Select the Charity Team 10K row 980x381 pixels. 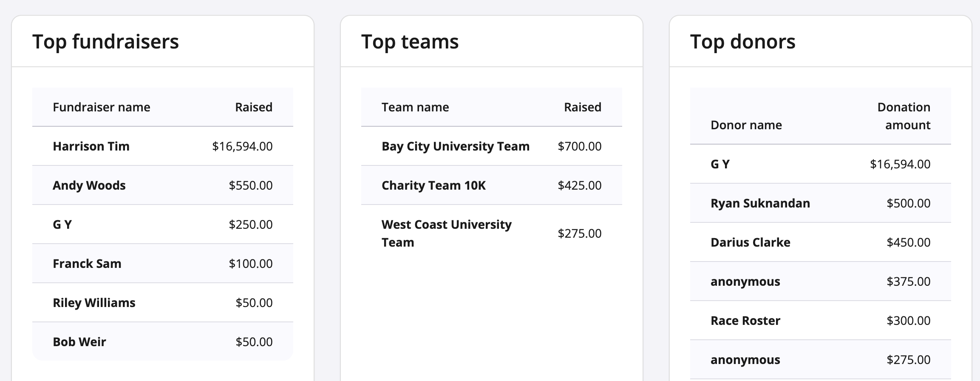433,185
